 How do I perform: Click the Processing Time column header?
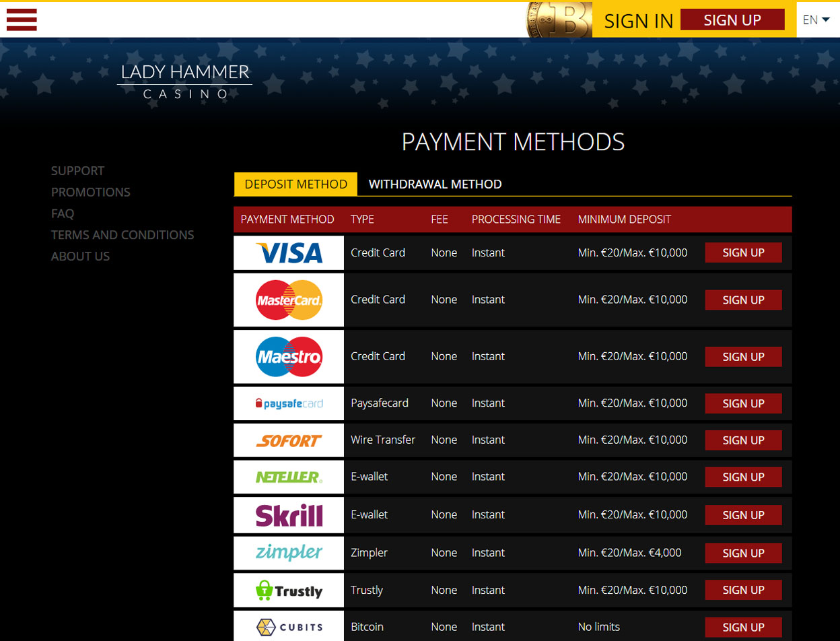[x=516, y=220]
